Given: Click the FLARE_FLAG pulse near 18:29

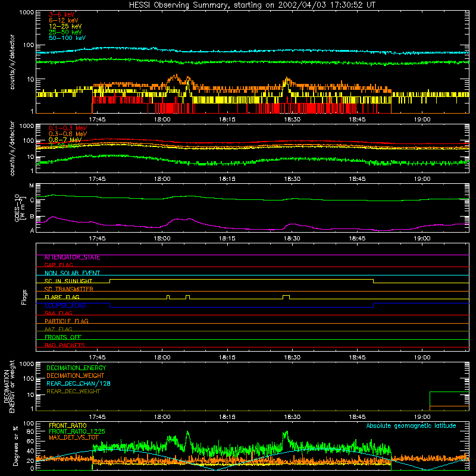Looking at the screenshot, I should [x=286, y=297].
